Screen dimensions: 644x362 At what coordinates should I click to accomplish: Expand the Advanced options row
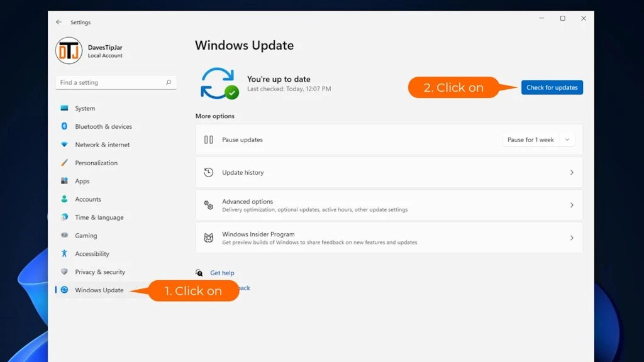(x=389, y=205)
